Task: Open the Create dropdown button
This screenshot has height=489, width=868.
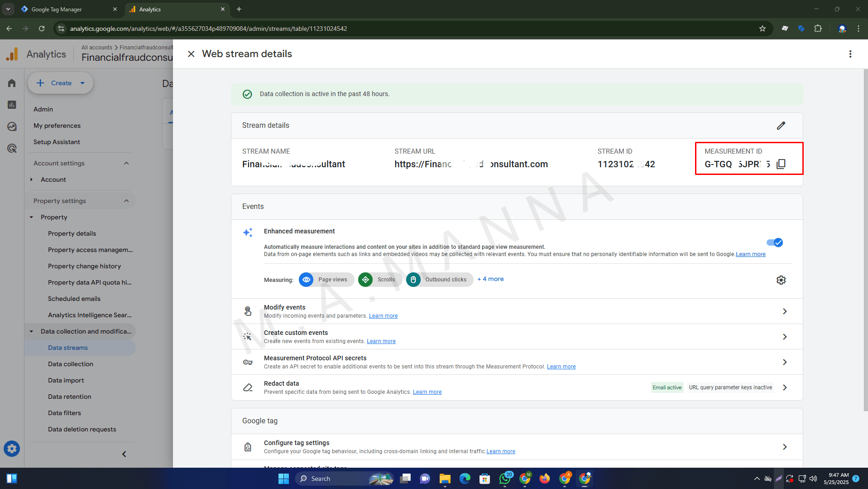Action: coord(61,83)
